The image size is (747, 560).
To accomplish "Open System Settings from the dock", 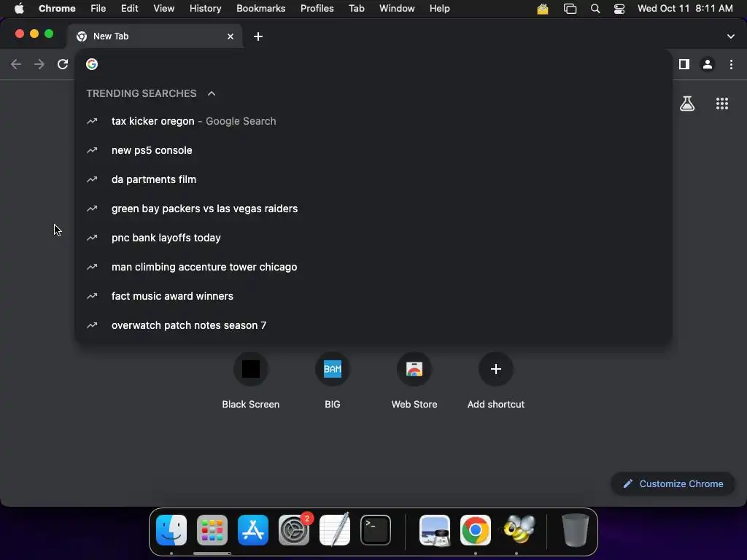I will tap(294, 530).
